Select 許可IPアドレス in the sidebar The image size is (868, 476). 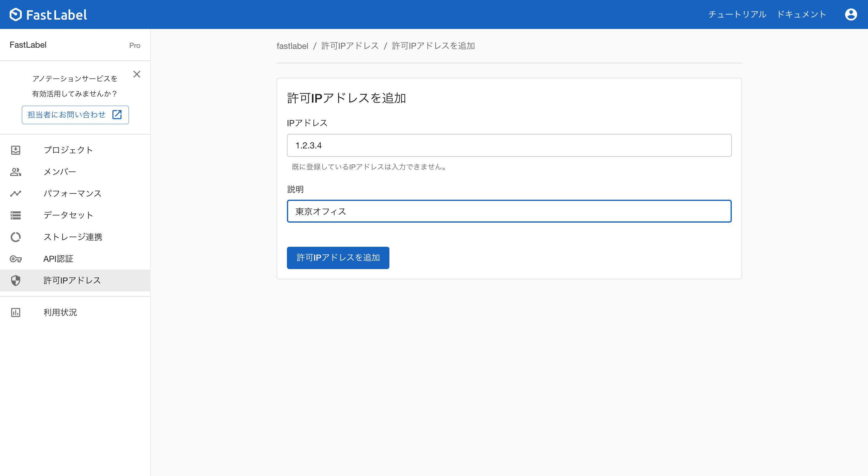pyautogui.click(x=75, y=280)
